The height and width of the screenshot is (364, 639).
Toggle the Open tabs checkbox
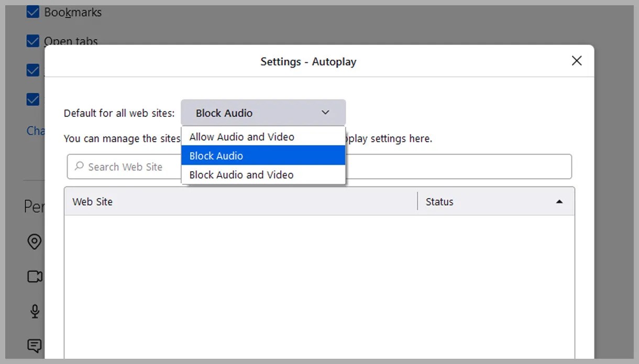coord(33,41)
